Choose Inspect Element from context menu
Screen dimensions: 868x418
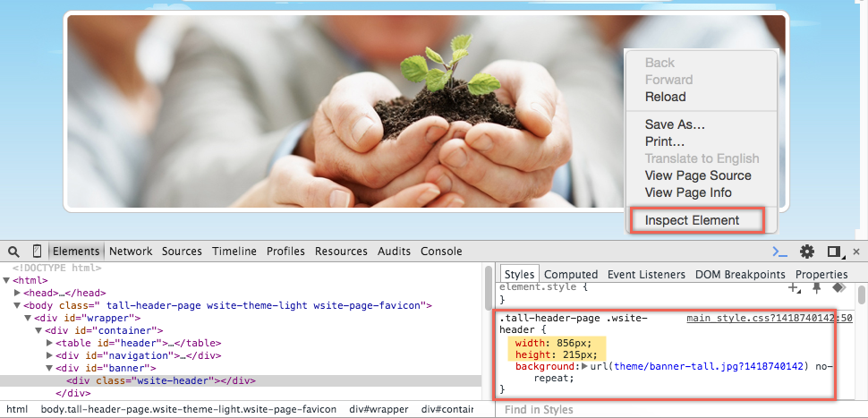pyautogui.click(x=692, y=220)
